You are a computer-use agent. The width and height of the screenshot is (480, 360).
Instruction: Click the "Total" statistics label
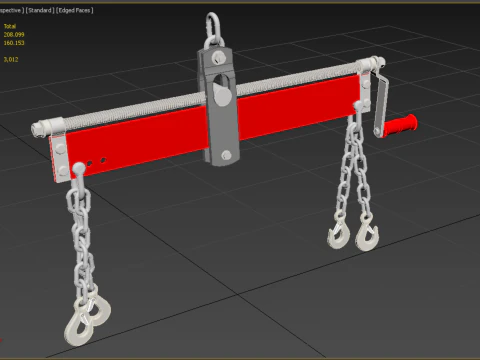tap(10, 26)
